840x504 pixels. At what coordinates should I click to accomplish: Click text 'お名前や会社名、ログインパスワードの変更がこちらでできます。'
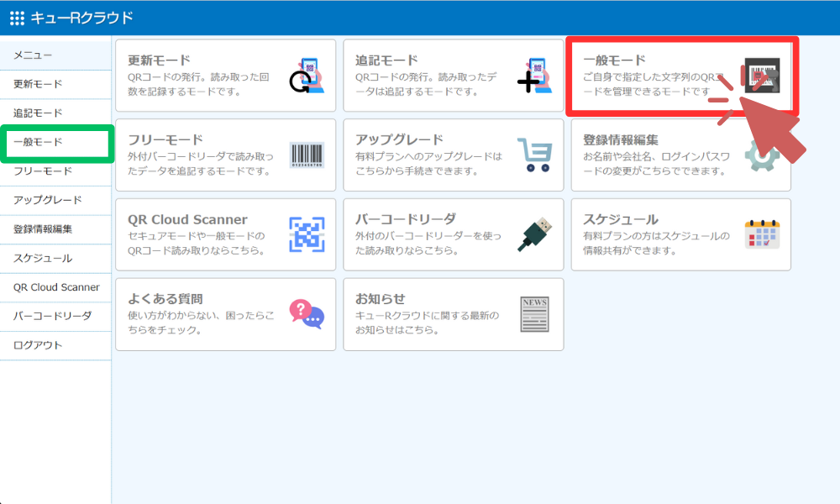click(x=657, y=163)
